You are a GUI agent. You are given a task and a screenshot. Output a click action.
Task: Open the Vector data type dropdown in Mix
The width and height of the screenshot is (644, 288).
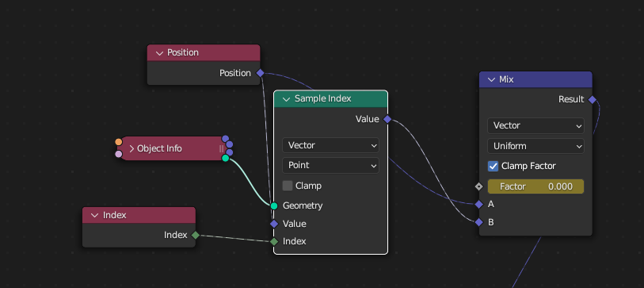click(x=535, y=125)
